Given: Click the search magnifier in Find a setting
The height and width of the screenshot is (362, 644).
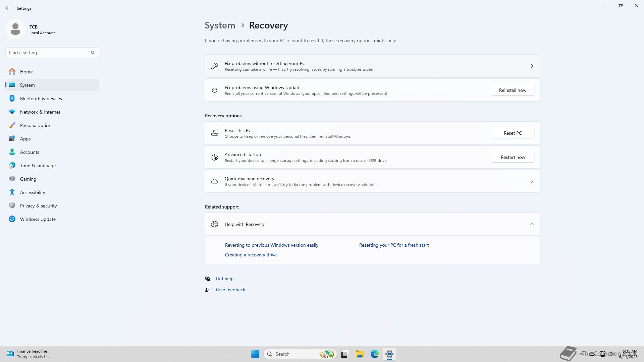Looking at the screenshot, I should tap(93, 53).
